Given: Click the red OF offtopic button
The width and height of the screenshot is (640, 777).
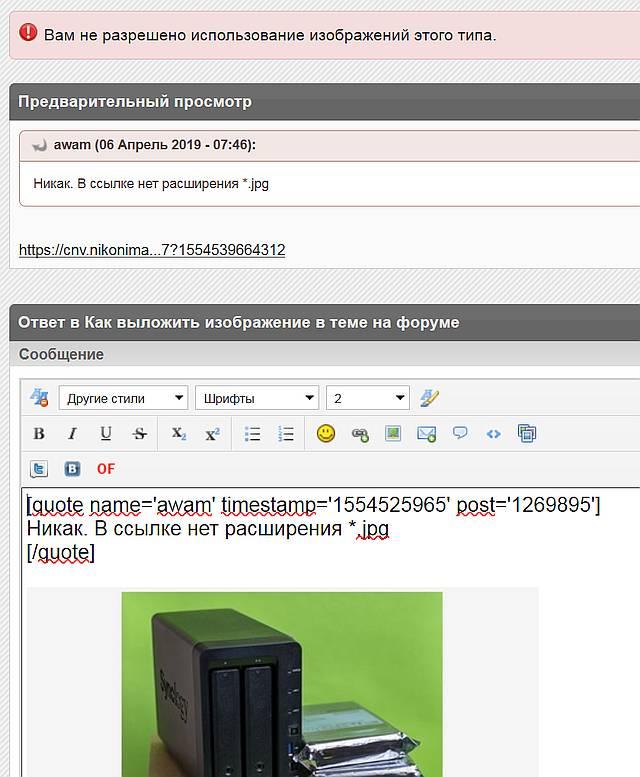Looking at the screenshot, I should tap(106, 468).
